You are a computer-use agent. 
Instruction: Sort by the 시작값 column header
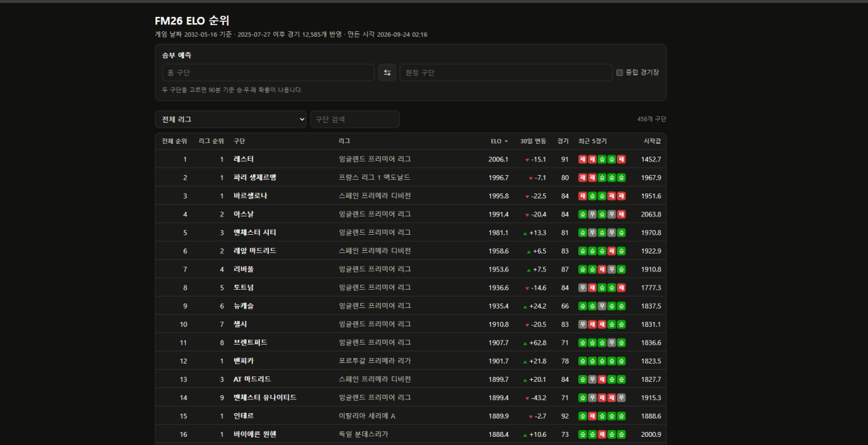point(652,141)
